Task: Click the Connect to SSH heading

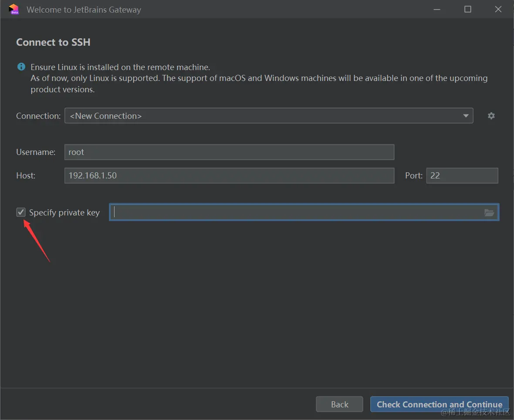Action: (53, 42)
